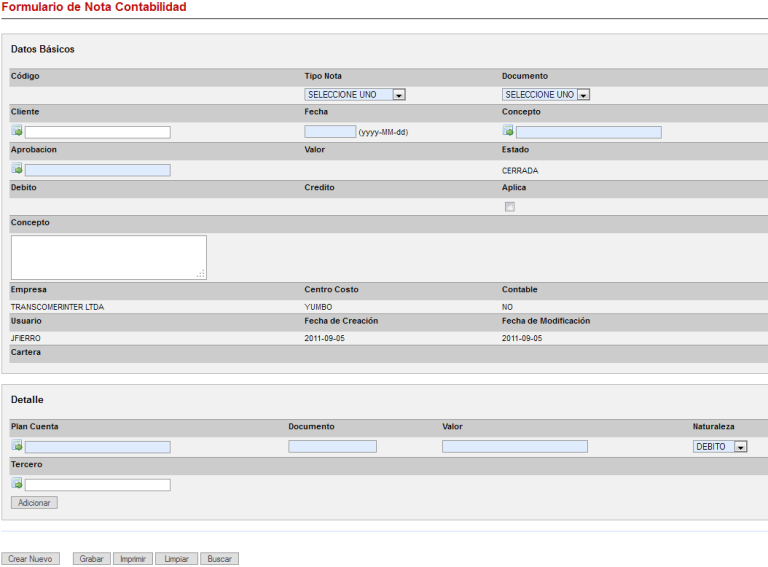
Task: Click the lookup icon beside Cliente field
Action: (x=17, y=131)
